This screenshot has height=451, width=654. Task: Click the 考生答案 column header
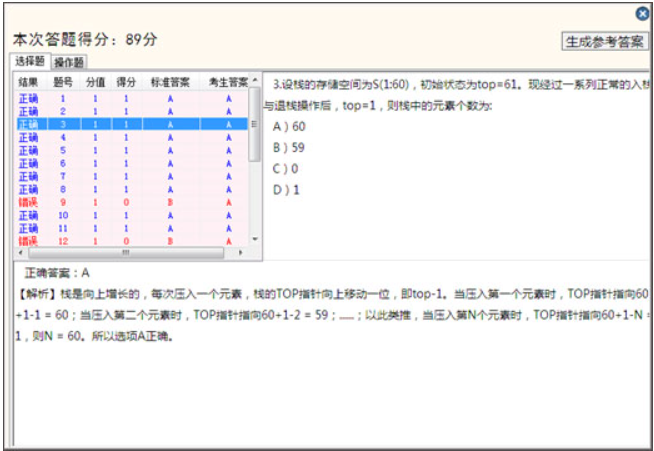coord(228,82)
